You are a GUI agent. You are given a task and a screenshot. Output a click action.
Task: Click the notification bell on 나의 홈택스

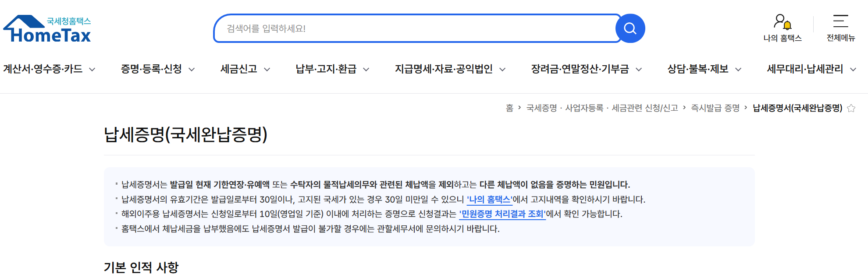point(787,26)
